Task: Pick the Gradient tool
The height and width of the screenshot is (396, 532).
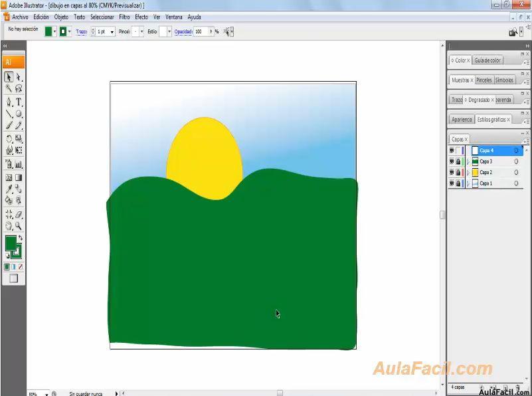Action: (x=19, y=177)
